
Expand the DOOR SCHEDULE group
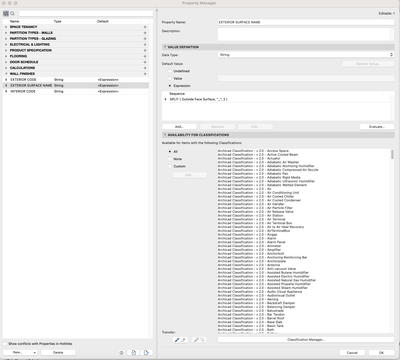(6, 62)
